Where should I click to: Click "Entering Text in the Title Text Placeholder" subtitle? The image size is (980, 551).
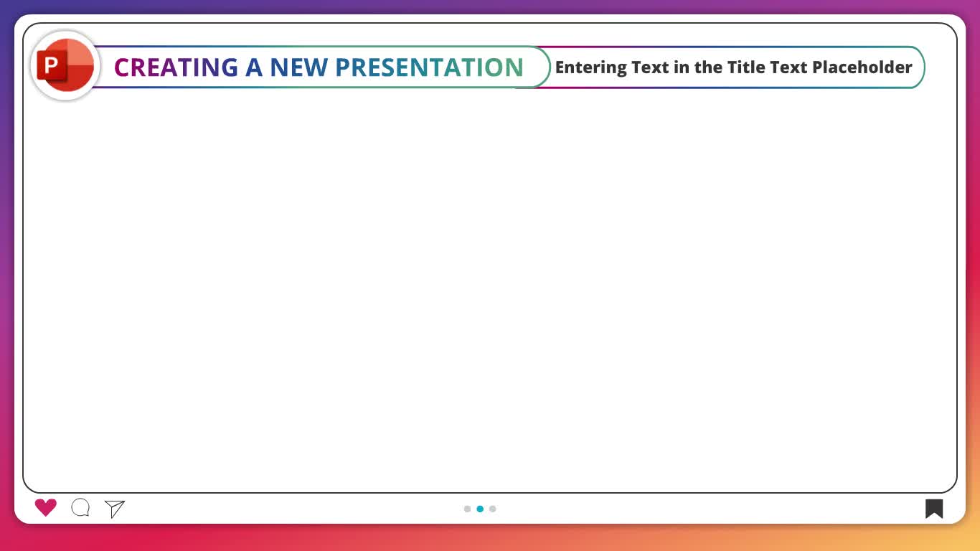click(x=733, y=67)
